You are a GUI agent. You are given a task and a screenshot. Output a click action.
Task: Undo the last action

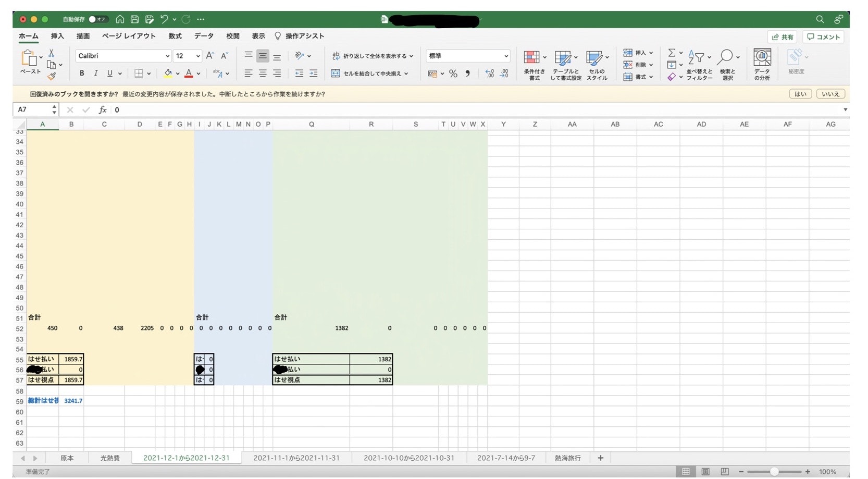[164, 19]
